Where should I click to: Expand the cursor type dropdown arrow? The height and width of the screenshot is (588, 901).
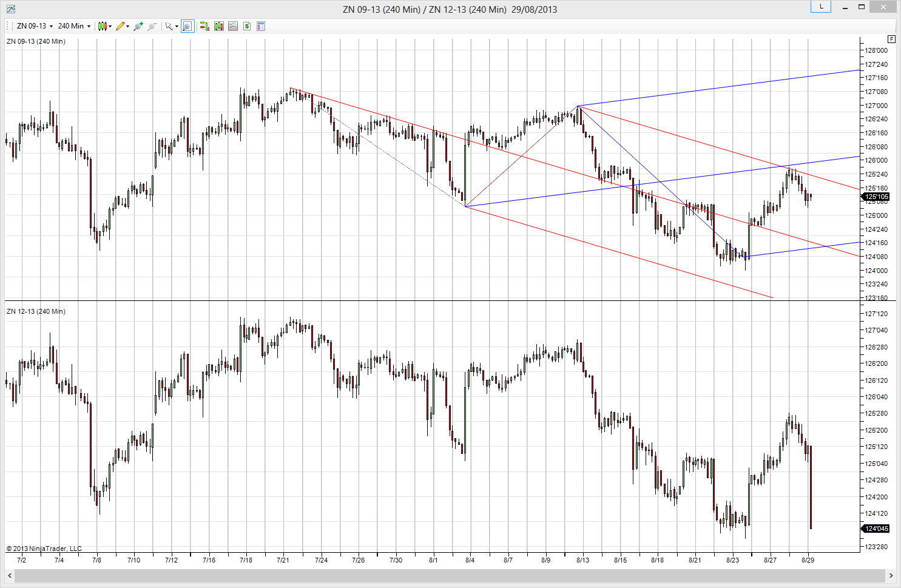pos(177,26)
